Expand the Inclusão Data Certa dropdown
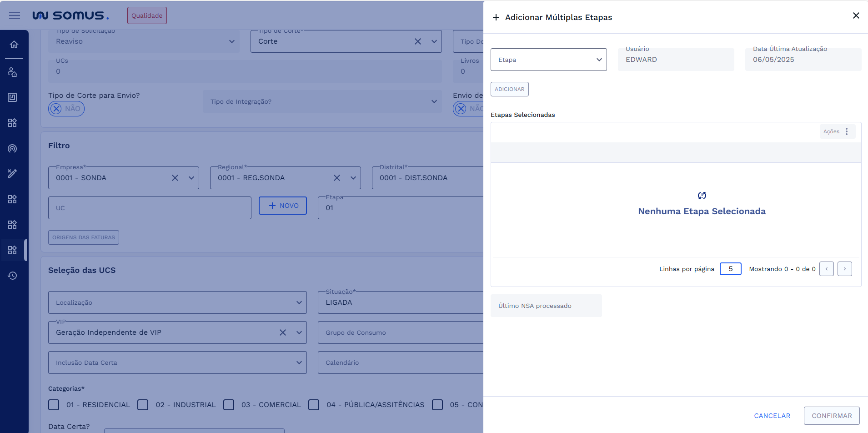This screenshot has width=868, height=433. point(177,363)
